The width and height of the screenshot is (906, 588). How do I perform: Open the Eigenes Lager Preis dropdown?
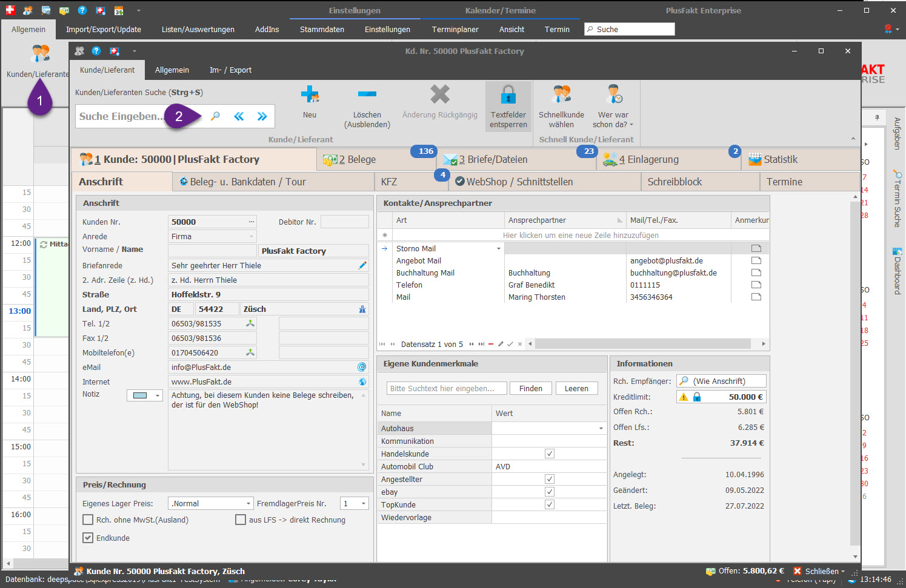click(248, 503)
